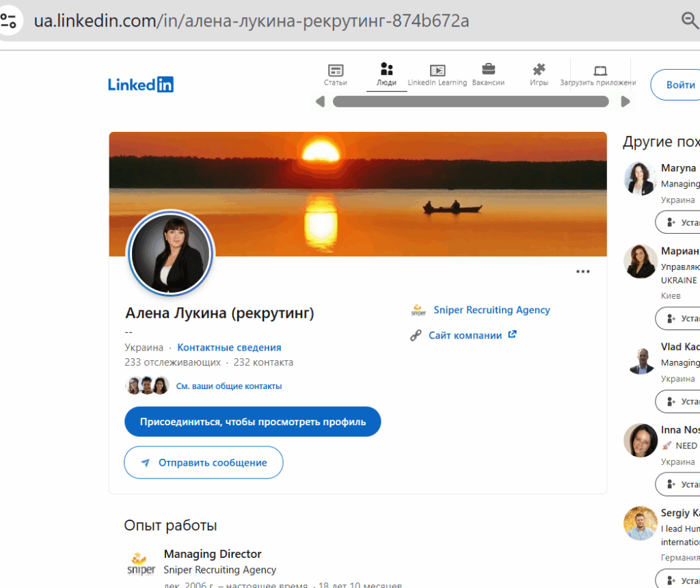The height and width of the screenshot is (588, 700).
Task: Click the Sniper logo beside the company link
Action: pos(418,310)
